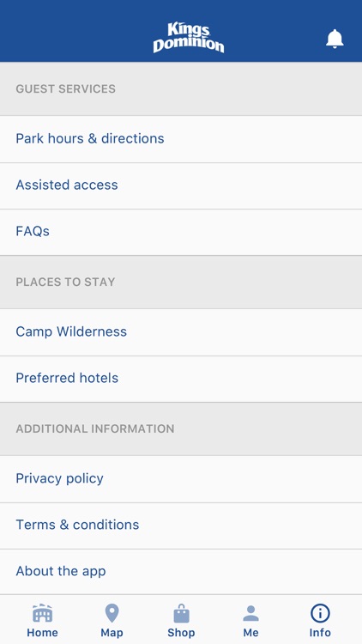Switch to the Map tab label
Screen dimensions: 362x644
[x=112, y=633]
